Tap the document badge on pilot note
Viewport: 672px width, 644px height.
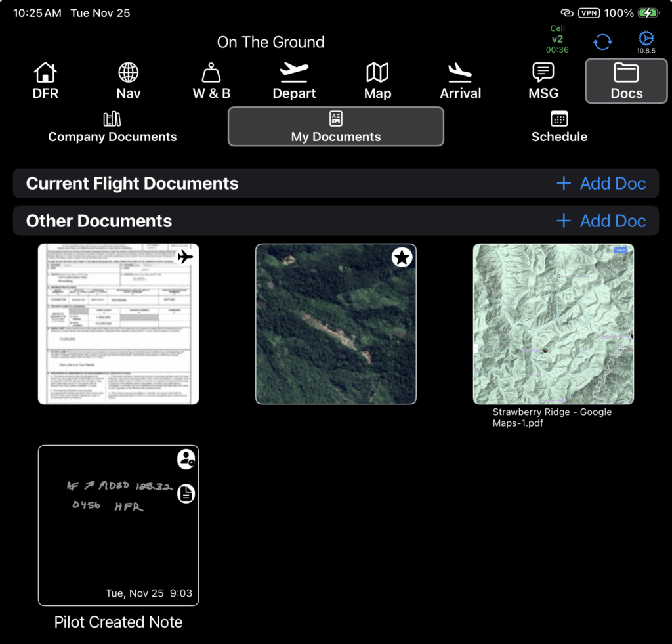coord(186,494)
